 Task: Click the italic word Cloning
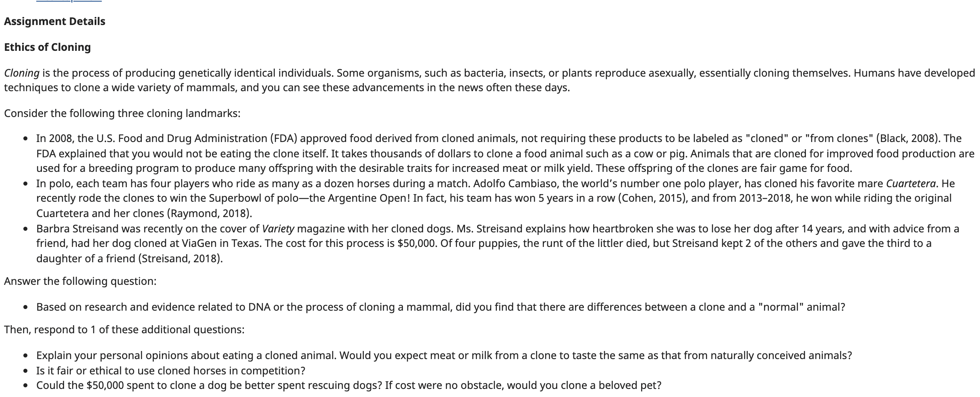(22, 73)
